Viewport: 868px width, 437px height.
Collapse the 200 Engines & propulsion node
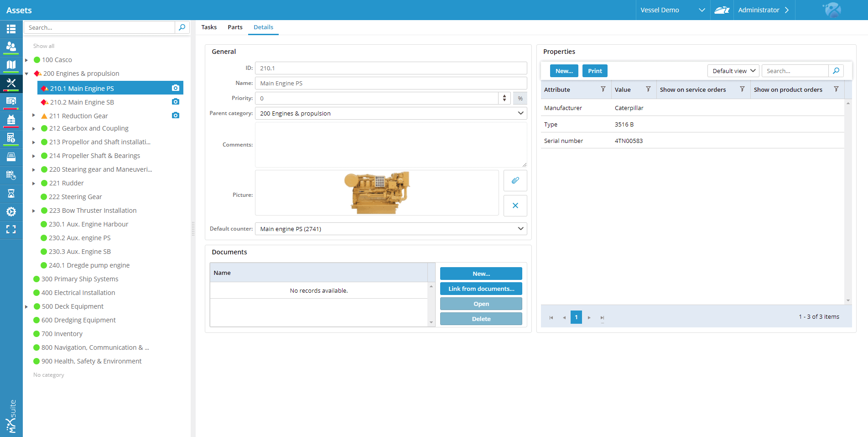26,74
